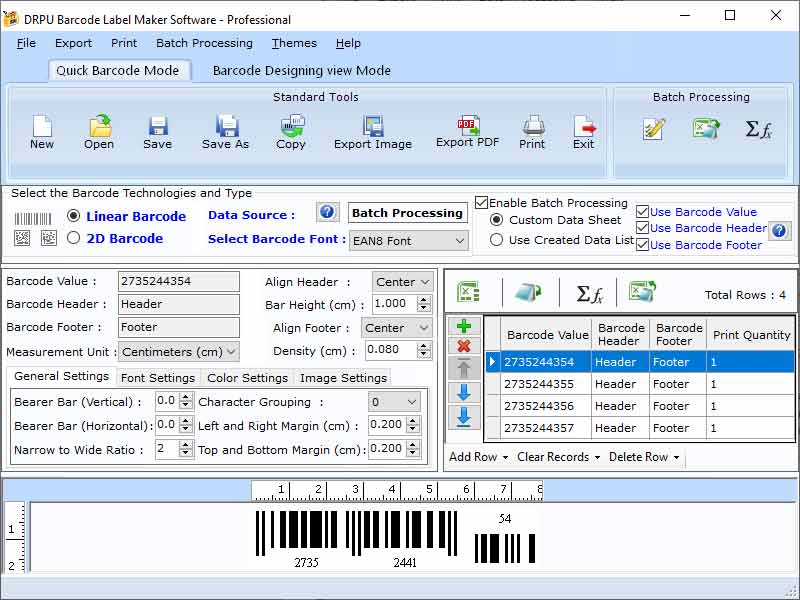Select the 2D Barcode radio button
800x600 pixels.
[75, 238]
